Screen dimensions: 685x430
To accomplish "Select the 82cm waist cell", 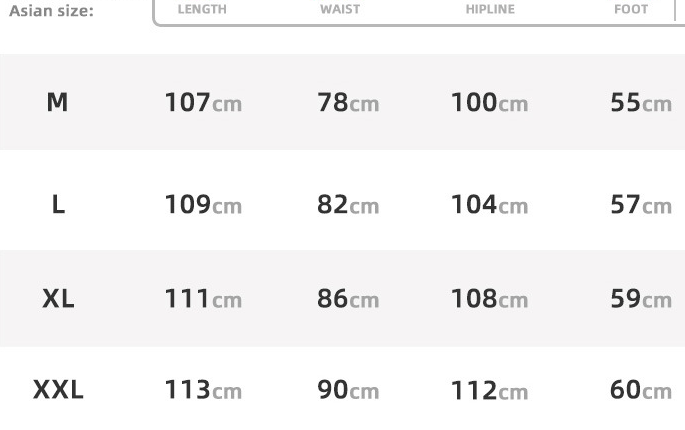I will click(348, 205).
